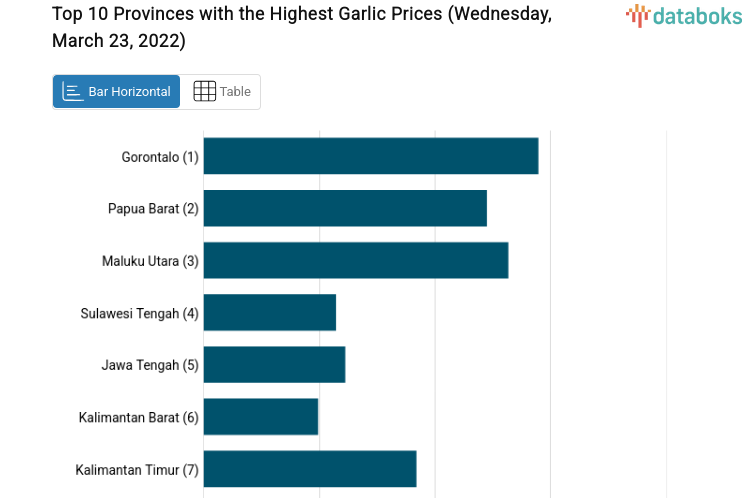Click the Kalimantan Barat (6) label

(x=138, y=417)
